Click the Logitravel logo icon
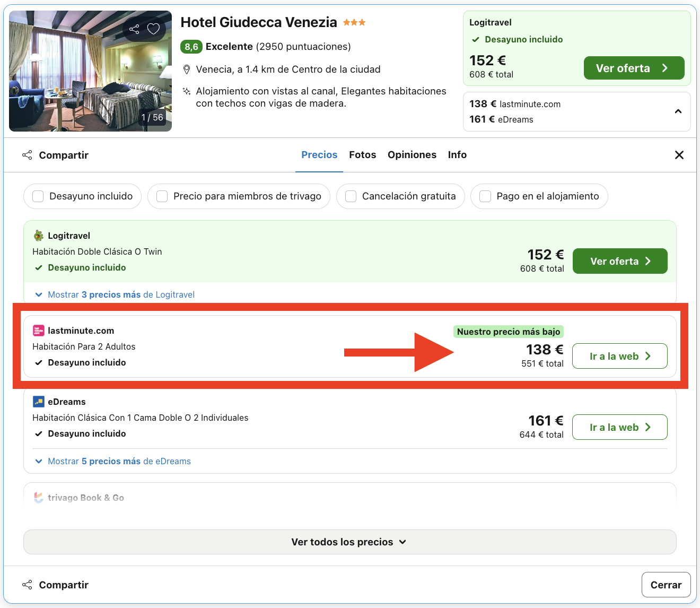Image resolution: width=700 pixels, height=608 pixels. pos(38,236)
